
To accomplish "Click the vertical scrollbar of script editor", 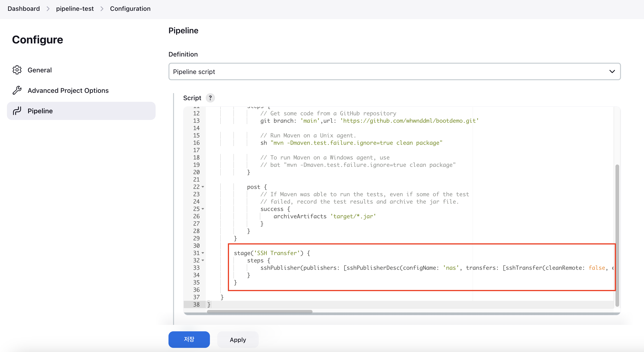I will pyautogui.click(x=617, y=235).
